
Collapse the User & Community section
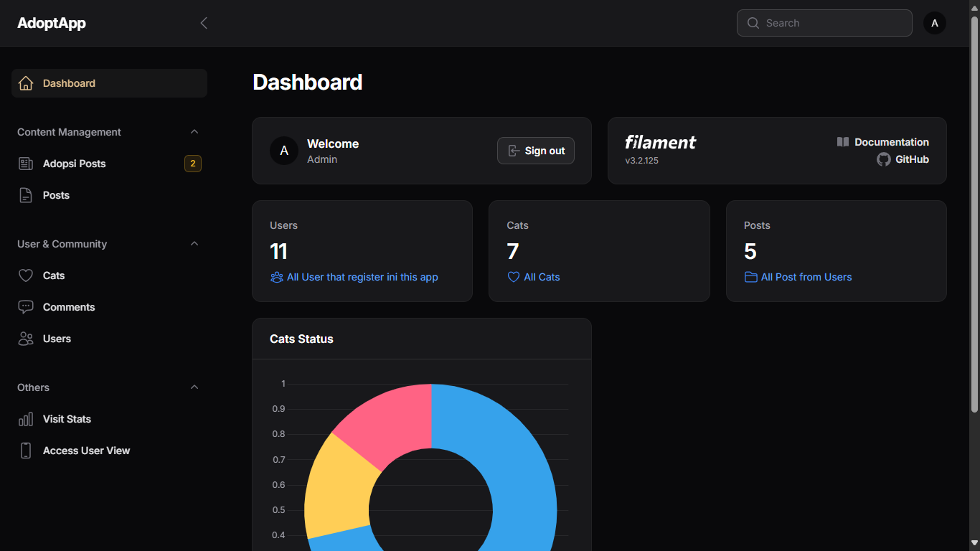tap(194, 243)
